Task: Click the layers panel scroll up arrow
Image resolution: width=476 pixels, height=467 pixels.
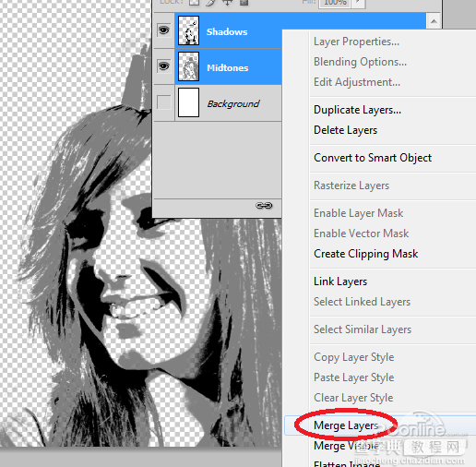Action: tap(434, 21)
